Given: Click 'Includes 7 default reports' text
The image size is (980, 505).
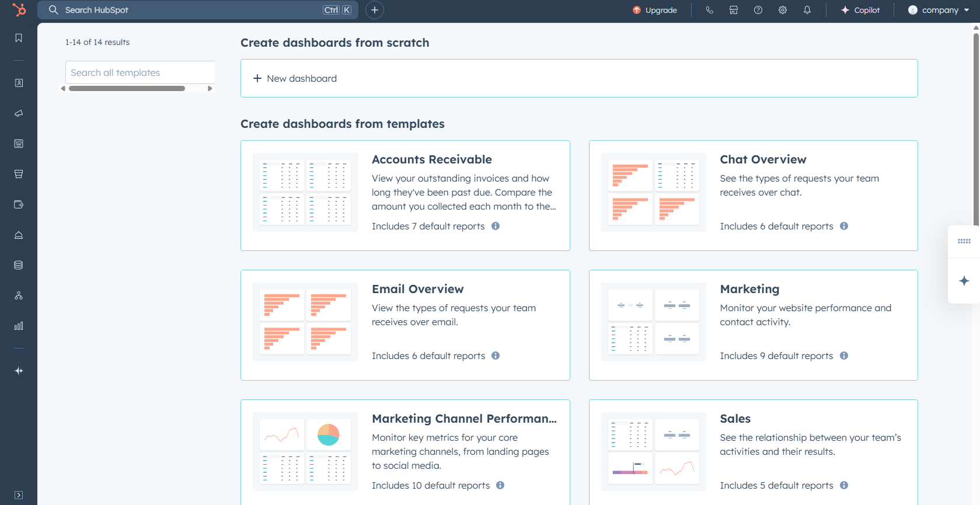Looking at the screenshot, I should [x=428, y=226].
